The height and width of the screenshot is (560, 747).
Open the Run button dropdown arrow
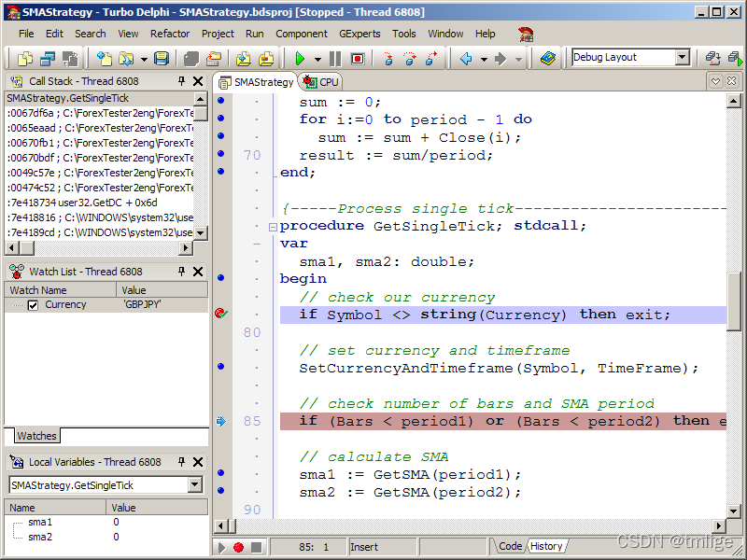[317, 59]
